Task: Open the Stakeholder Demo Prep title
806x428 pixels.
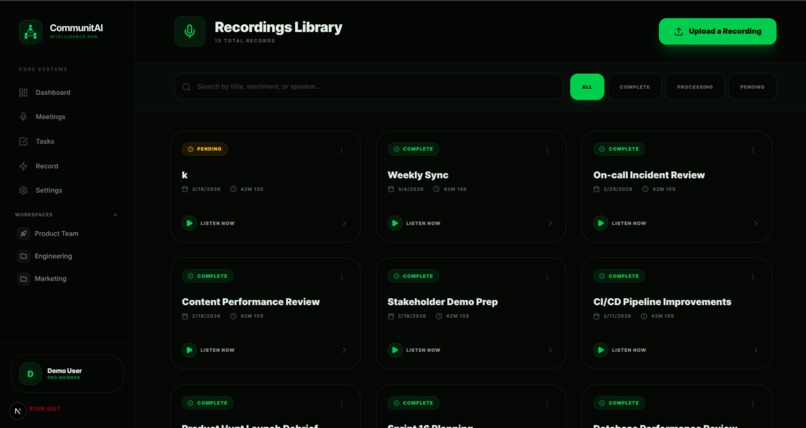Action: 443,302
